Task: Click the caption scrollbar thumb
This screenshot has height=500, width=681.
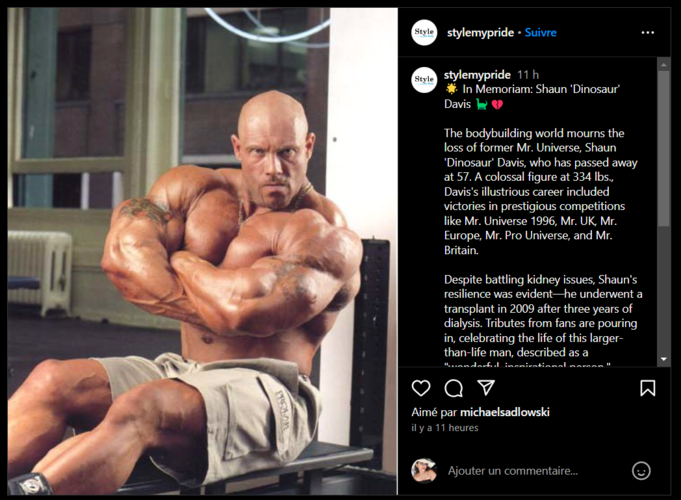Action: pos(664,149)
